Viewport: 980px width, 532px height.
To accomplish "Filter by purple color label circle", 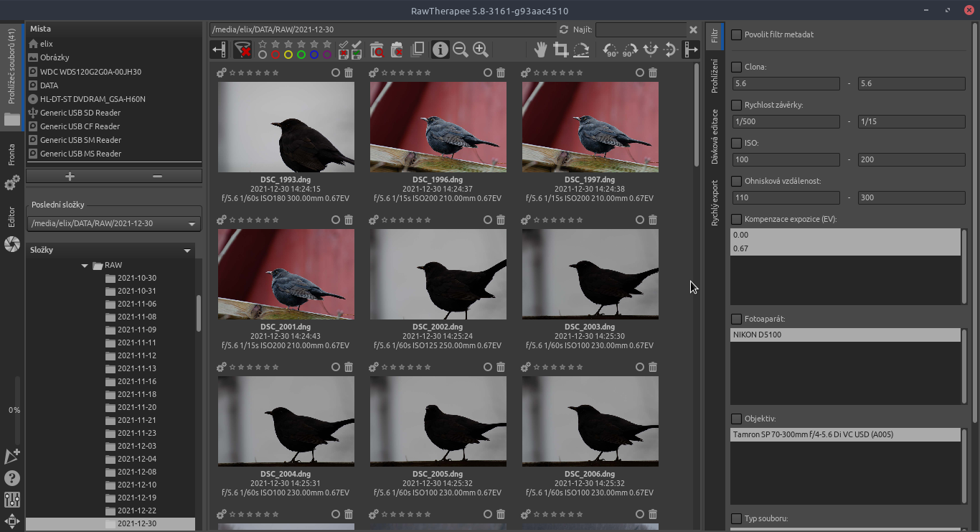I will coord(327,55).
